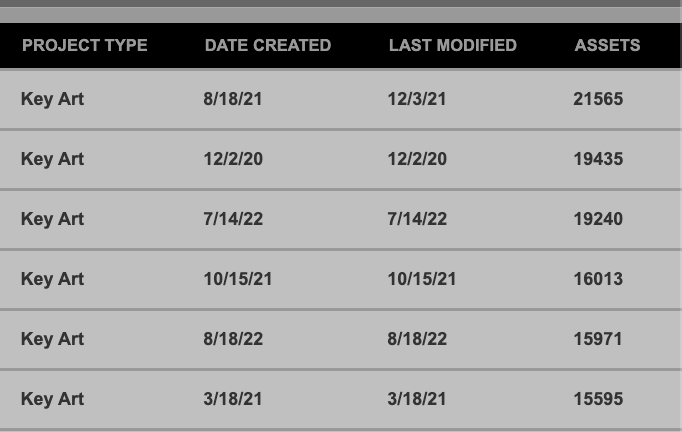Sort the table by Assets header

(607, 45)
